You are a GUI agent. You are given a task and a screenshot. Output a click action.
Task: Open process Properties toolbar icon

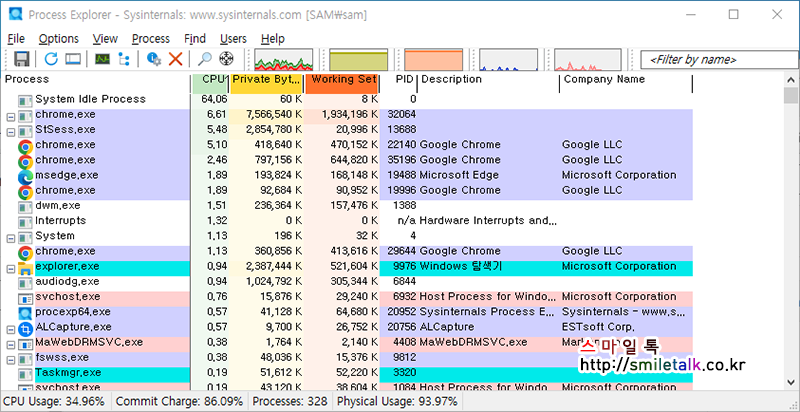pos(154,59)
